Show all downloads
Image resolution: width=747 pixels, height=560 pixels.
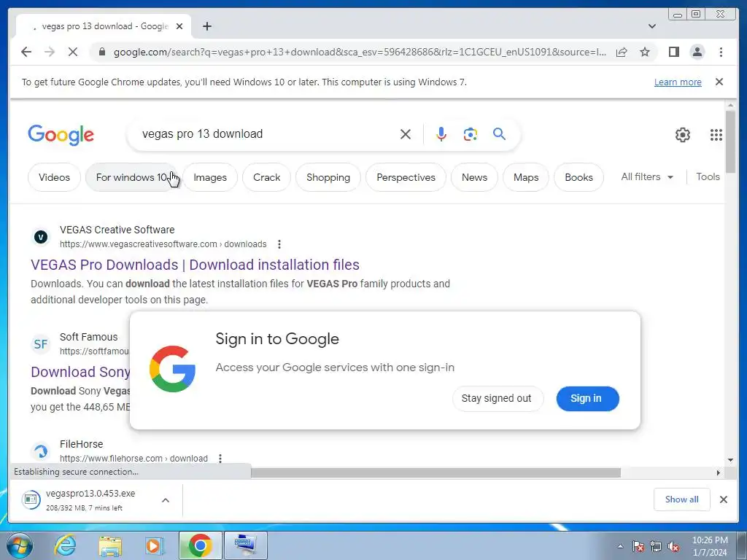coord(682,499)
